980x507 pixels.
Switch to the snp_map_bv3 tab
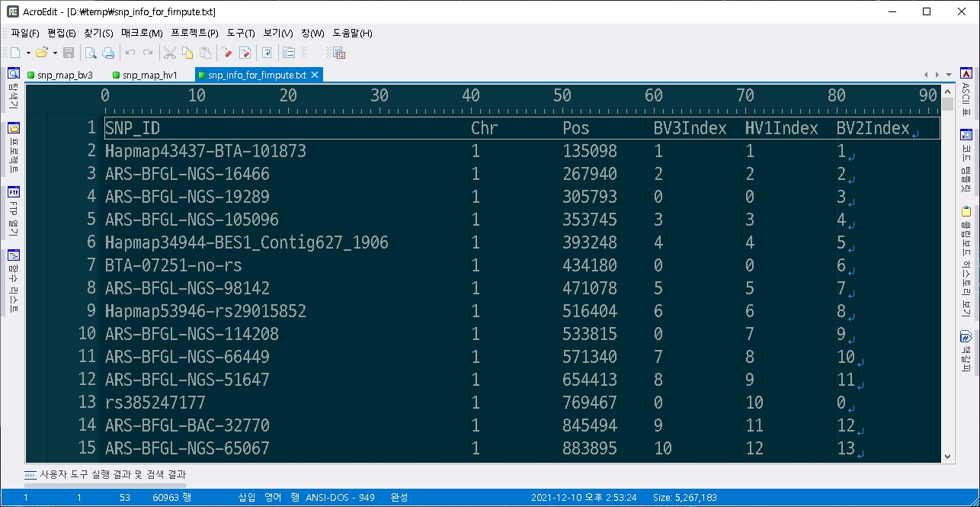[59, 75]
